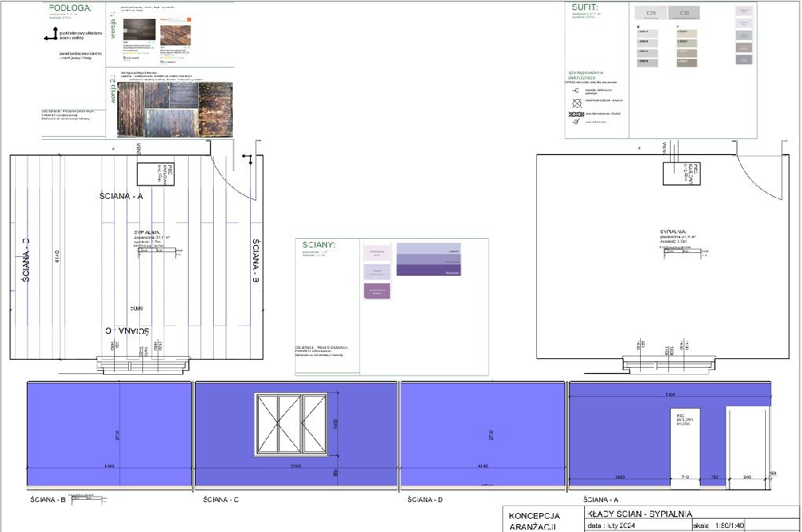Select the ŚCIANY heading

click(x=319, y=245)
